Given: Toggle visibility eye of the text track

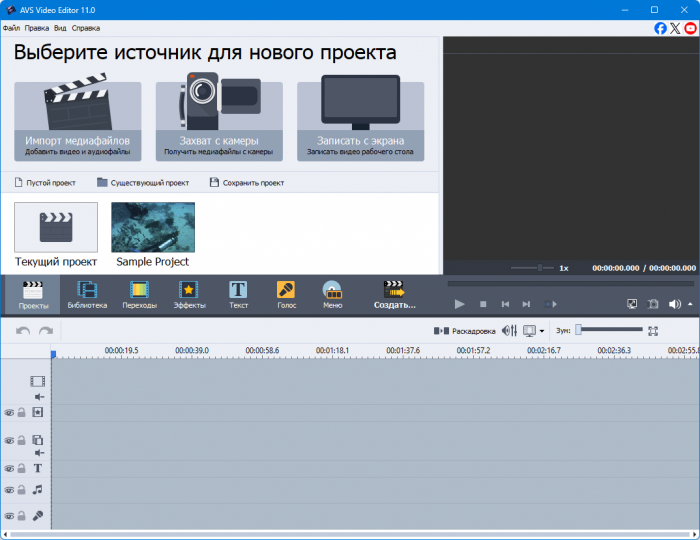Looking at the screenshot, I should click(x=9, y=468).
